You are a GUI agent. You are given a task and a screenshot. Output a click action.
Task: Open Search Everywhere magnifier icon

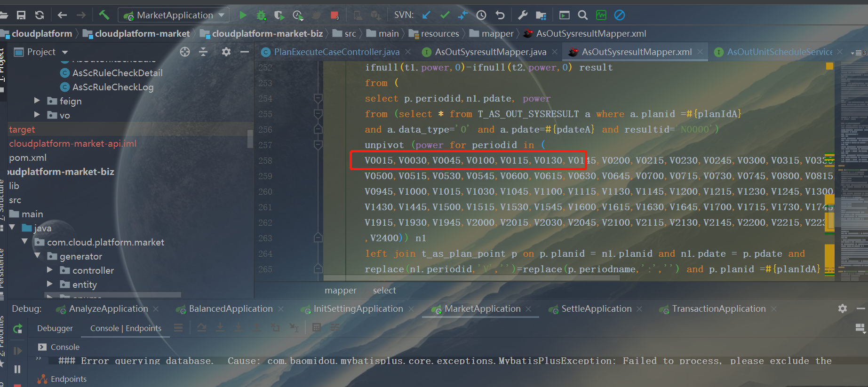[582, 15]
